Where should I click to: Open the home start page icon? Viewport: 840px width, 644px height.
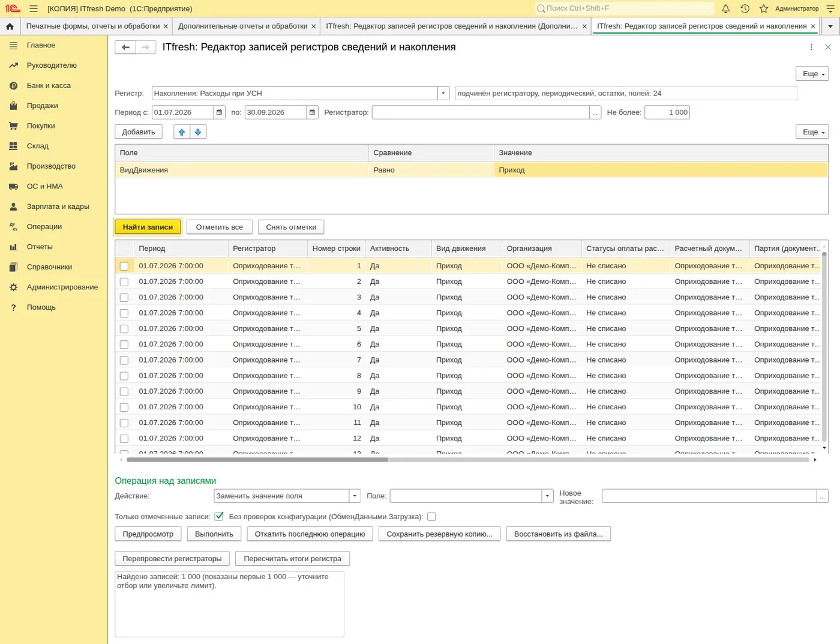tap(10, 26)
